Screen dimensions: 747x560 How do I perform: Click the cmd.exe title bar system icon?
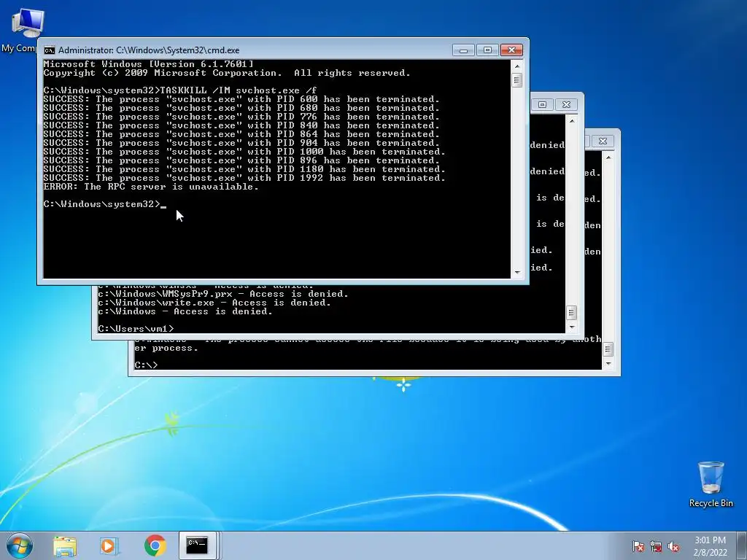coord(49,50)
